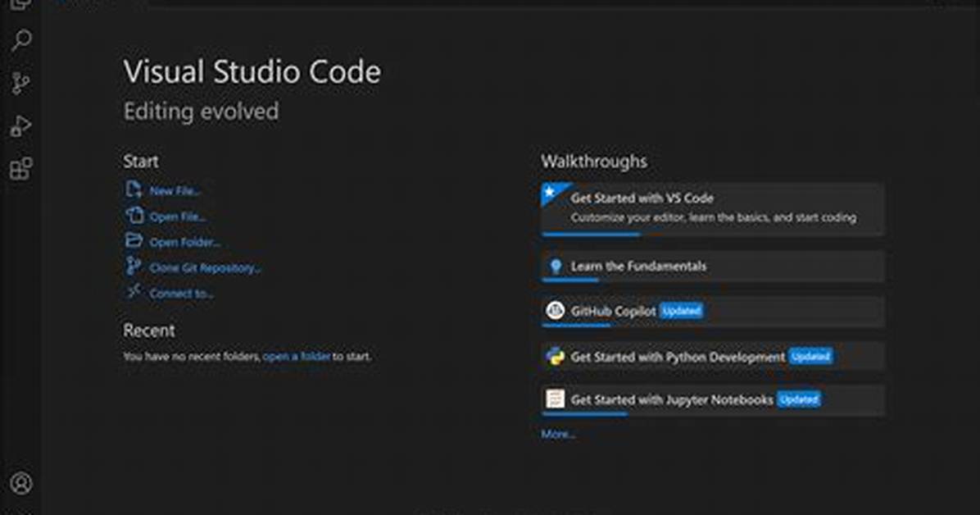Click the Connect to remote icon

[x=134, y=292]
